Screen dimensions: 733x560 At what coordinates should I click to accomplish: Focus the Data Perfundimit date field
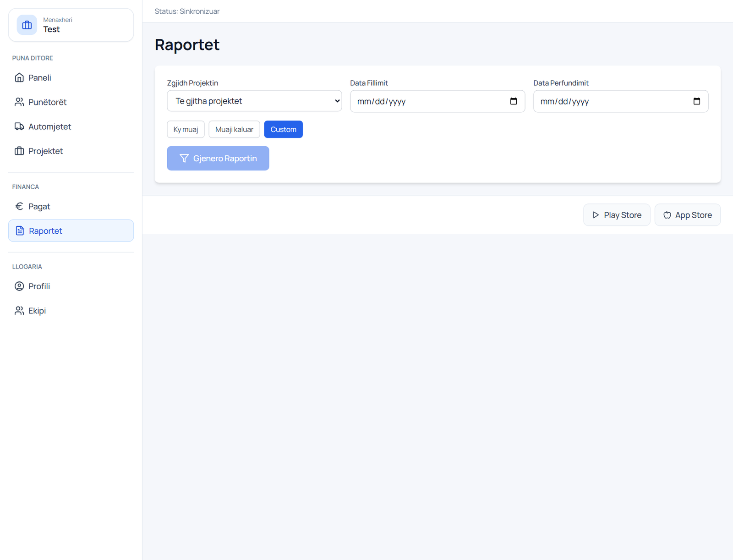pos(621,101)
